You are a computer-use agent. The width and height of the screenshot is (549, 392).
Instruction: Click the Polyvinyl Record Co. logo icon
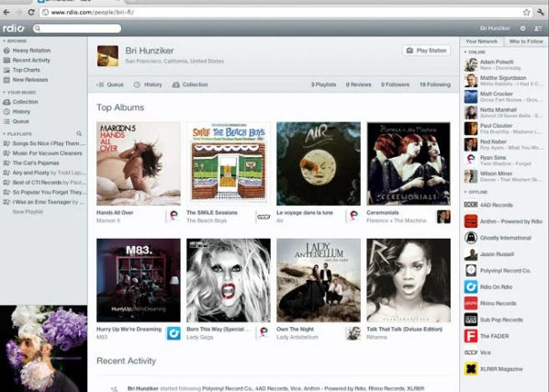tap(471, 270)
